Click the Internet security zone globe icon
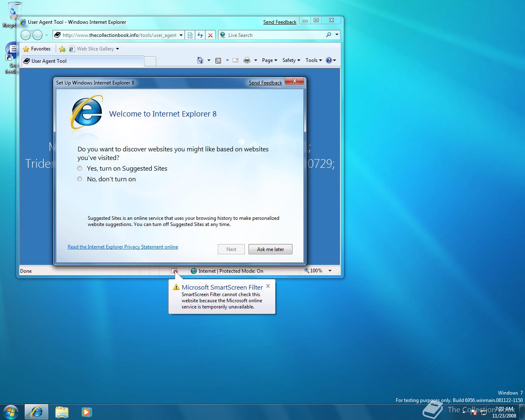This screenshot has height=420, width=525. [194, 271]
